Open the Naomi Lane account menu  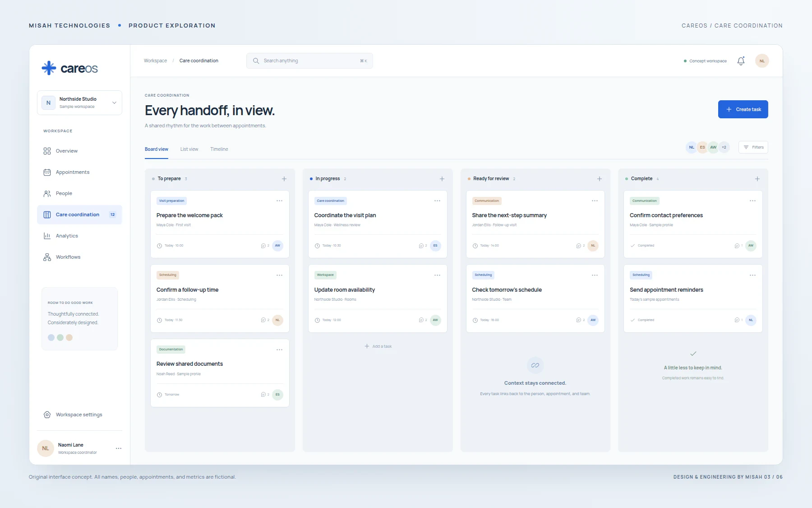click(119, 448)
